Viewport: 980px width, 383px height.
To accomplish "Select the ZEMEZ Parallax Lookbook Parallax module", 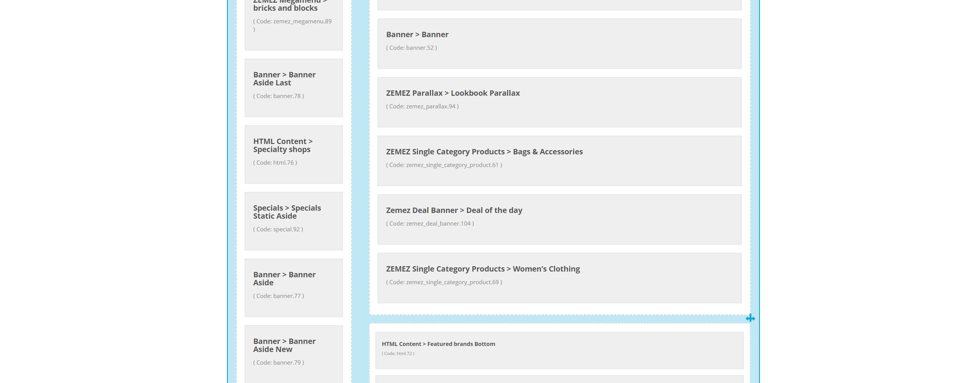I will click(559, 102).
